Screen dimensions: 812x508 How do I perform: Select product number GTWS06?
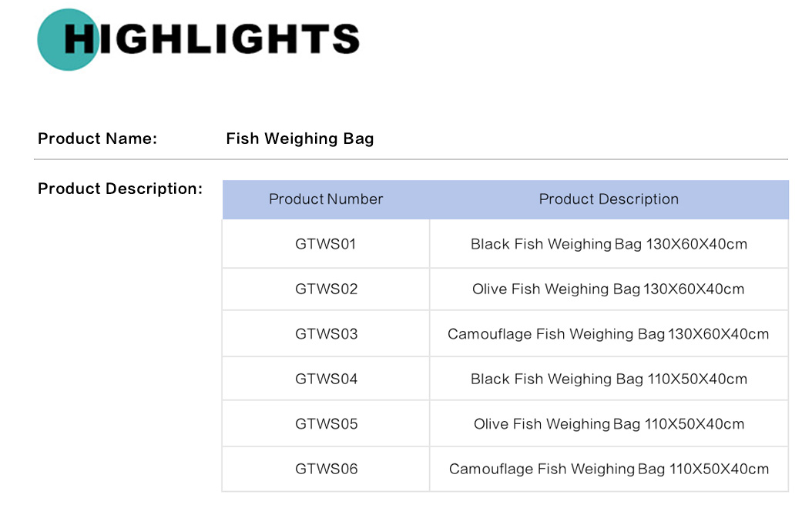(x=326, y=469)
